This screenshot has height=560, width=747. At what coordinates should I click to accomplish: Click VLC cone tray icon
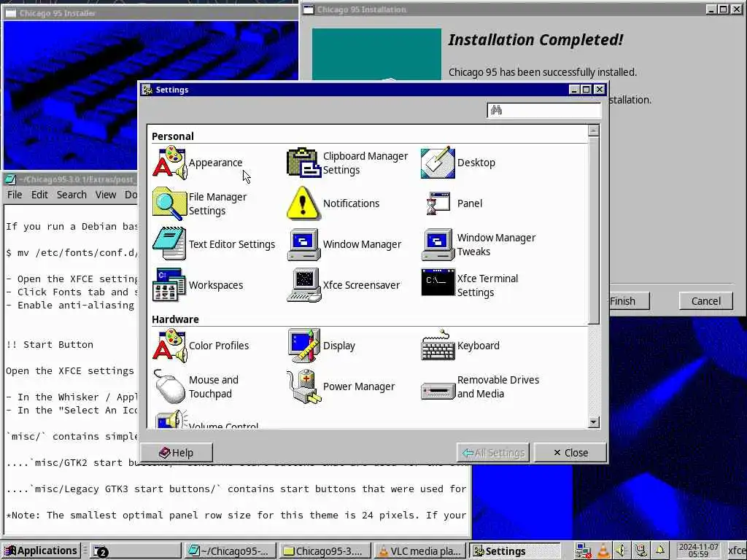(603, 551)
